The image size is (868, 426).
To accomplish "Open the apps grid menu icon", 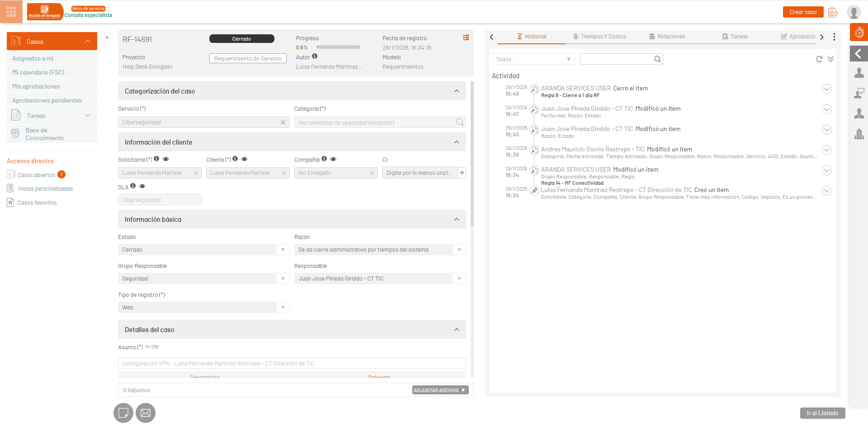I will click(x=11, y=12).
